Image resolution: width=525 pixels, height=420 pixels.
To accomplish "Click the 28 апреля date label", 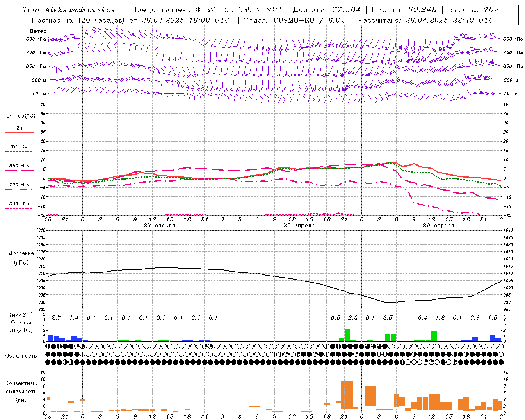I will (x=299, y=226).
